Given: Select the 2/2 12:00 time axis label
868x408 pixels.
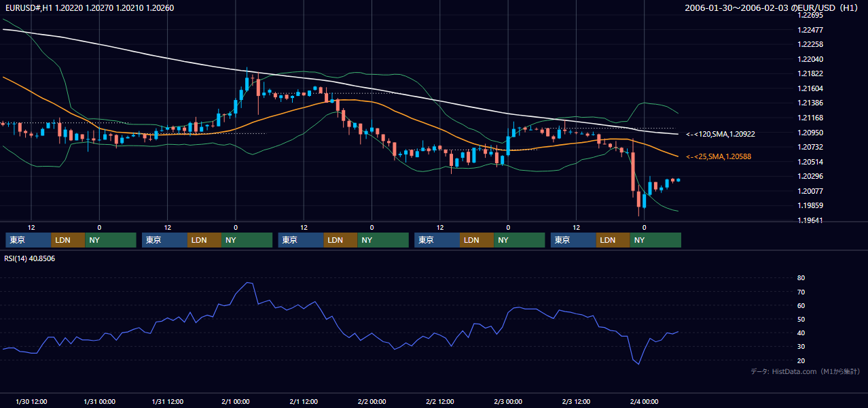Looking at the screenshot, I should 440,401.
